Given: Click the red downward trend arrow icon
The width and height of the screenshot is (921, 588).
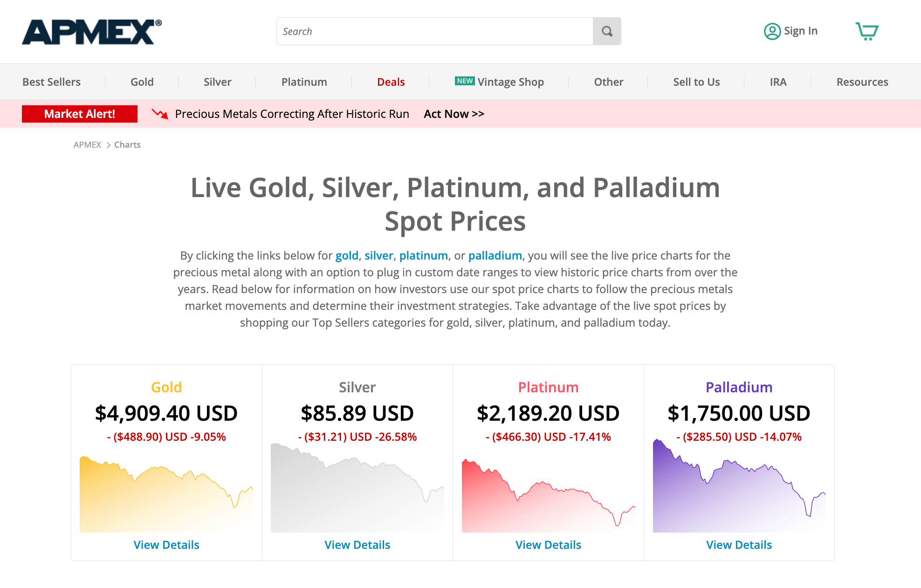Looking at the screenshot, I should pyautogui.click(x=160, y=114).
